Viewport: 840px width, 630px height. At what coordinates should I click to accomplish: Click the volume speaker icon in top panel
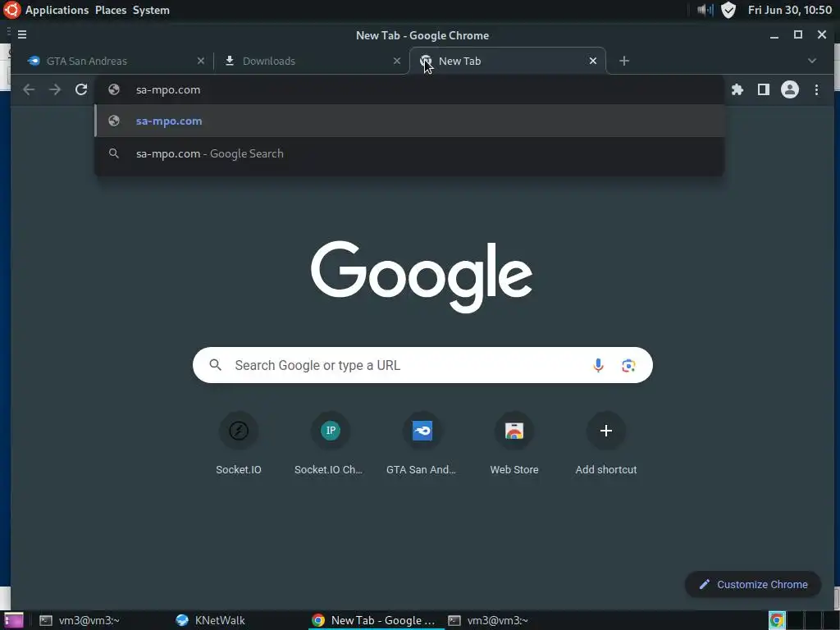705,10
